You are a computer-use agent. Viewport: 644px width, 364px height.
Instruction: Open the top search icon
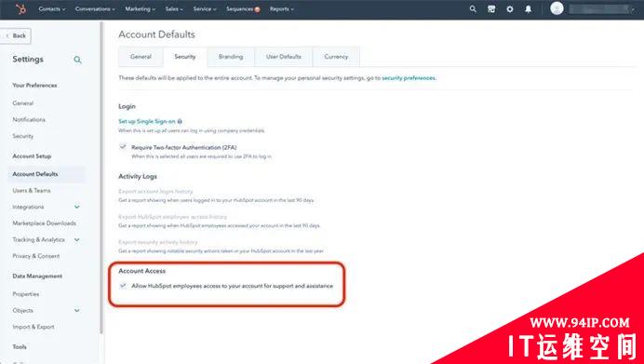(x=473, y=8)
